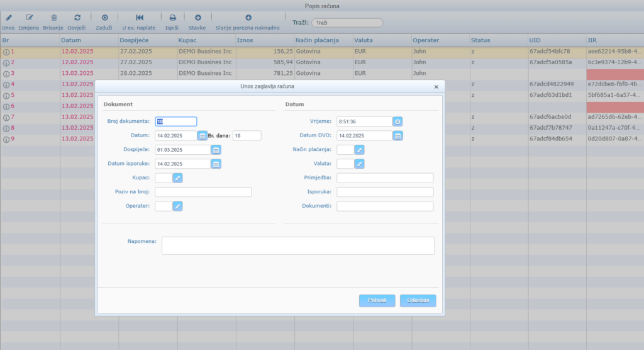Open the Kupac lookup button
The height and width of the screenshot is (350, 644).
177,178
